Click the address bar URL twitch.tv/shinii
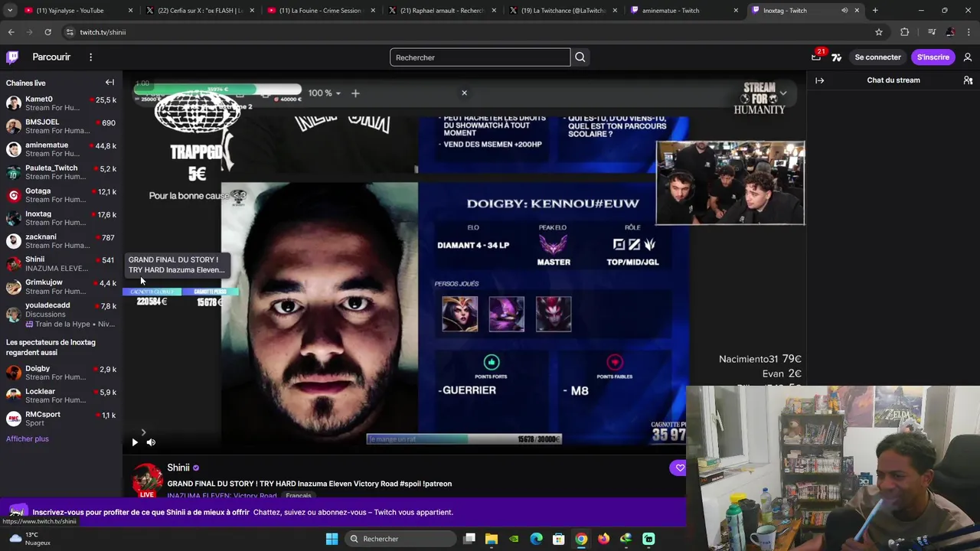This screenshot has height=551, width=980. [x=103, y=32]
